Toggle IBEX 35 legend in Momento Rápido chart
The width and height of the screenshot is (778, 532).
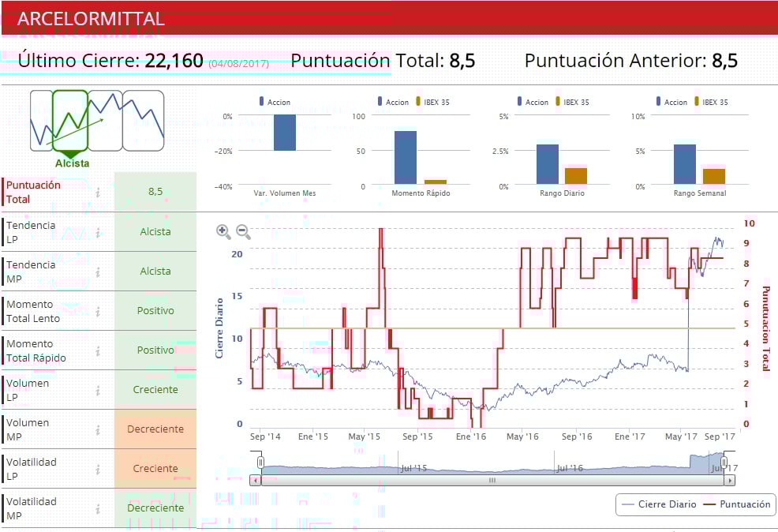pos(432,102)
